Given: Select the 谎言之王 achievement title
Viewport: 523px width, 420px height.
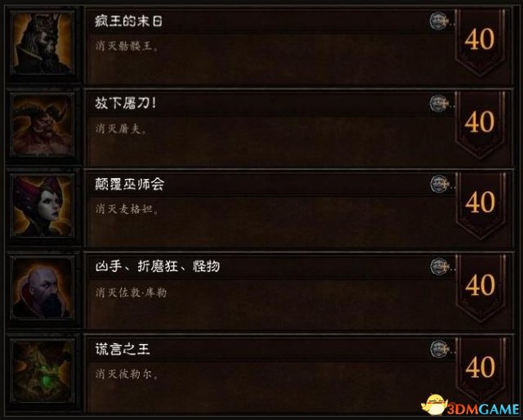Looking at the screenshot, I should (x=122, y=349).
